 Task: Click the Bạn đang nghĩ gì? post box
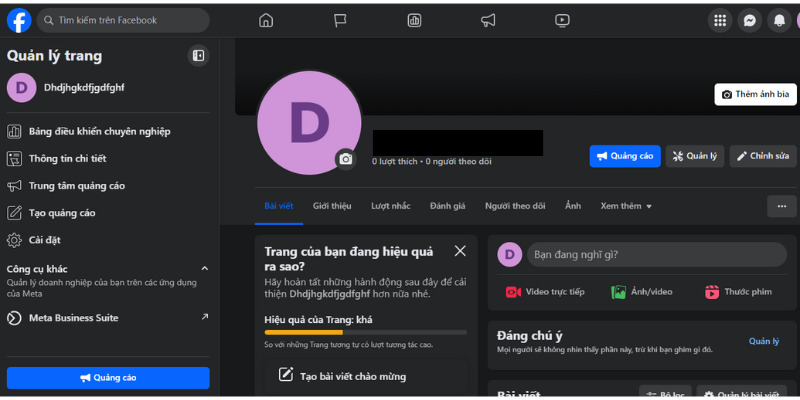click(x=657, y=255)
